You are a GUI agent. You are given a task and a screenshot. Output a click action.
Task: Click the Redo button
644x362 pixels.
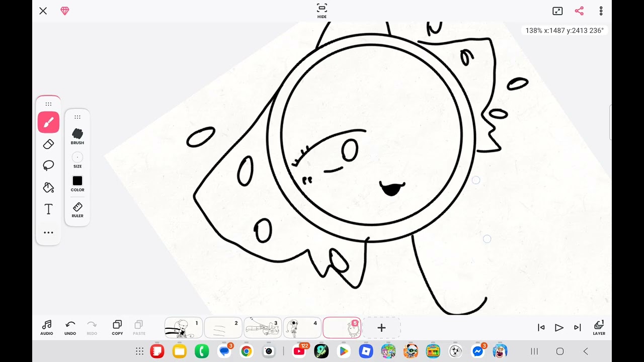click(92, 328)
